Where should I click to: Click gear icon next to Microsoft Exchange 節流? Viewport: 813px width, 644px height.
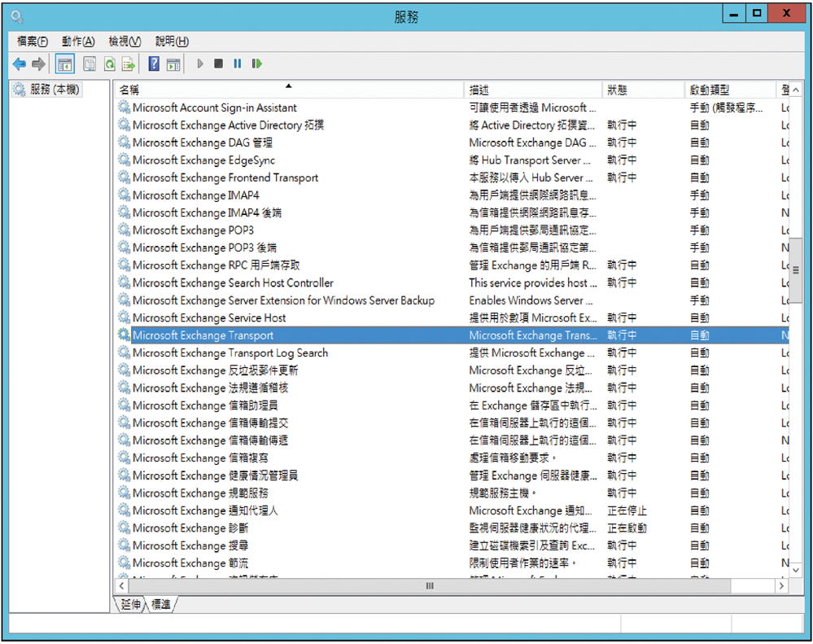(124, 563)
